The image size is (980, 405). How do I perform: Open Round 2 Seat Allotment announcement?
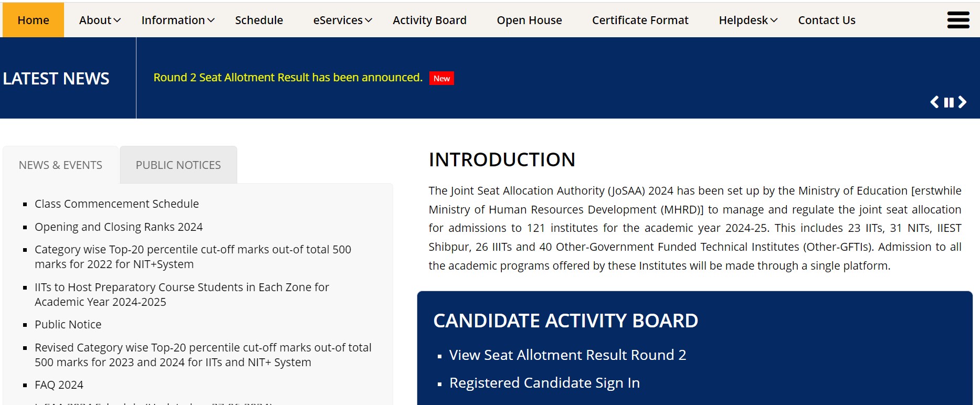[288, 78]
